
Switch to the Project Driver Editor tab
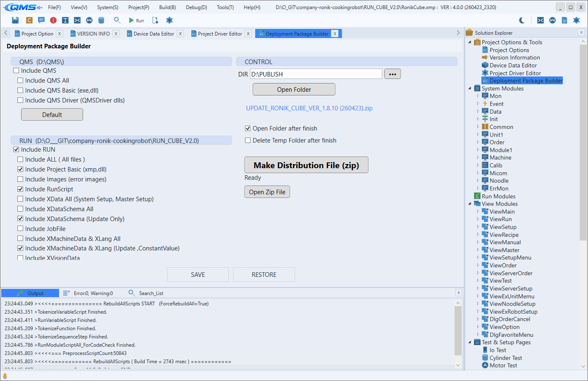[220, 34]
